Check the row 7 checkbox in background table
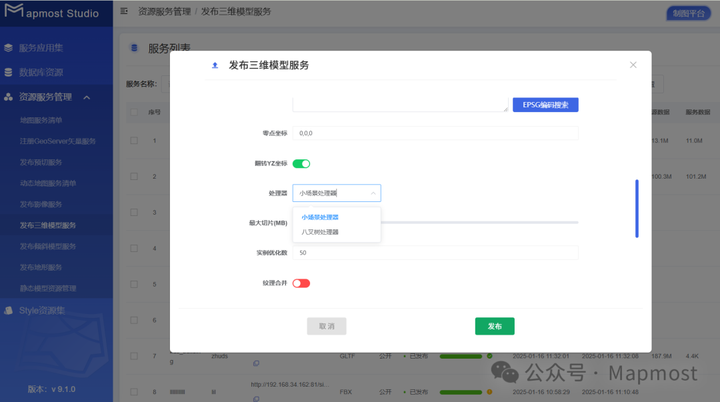 pos(134,356)
